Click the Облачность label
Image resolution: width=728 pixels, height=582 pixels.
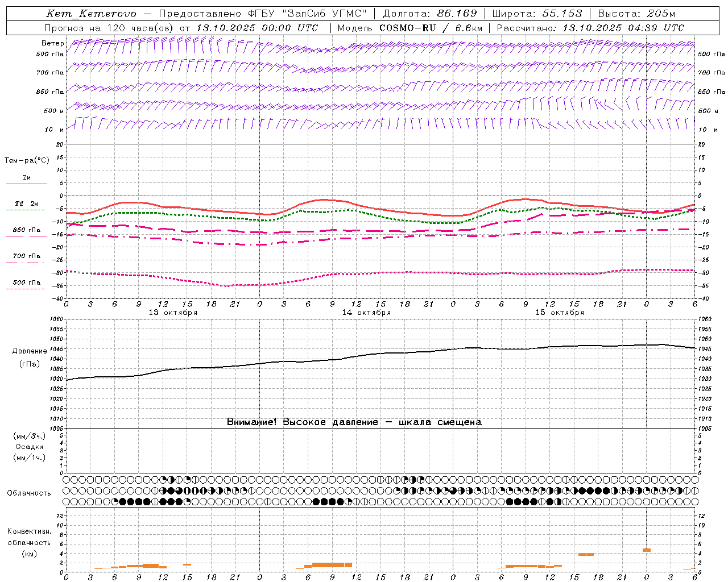tap(29, 493)
